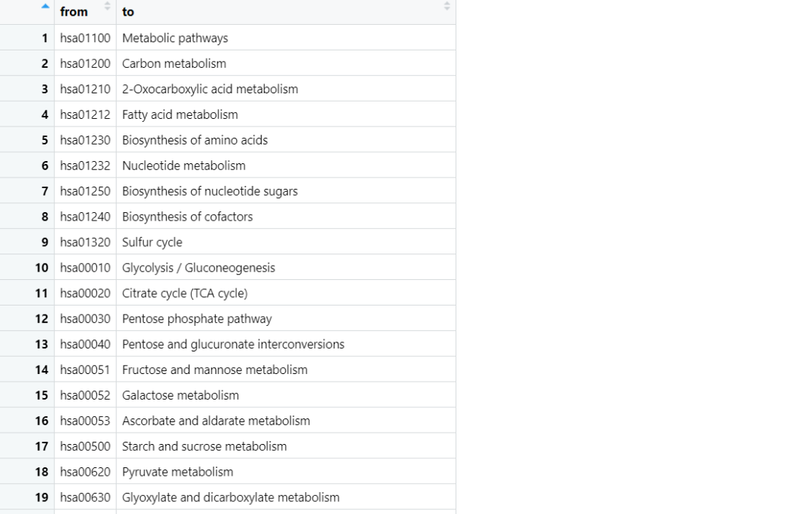
Task: Click row number 12
Action: 41,319
